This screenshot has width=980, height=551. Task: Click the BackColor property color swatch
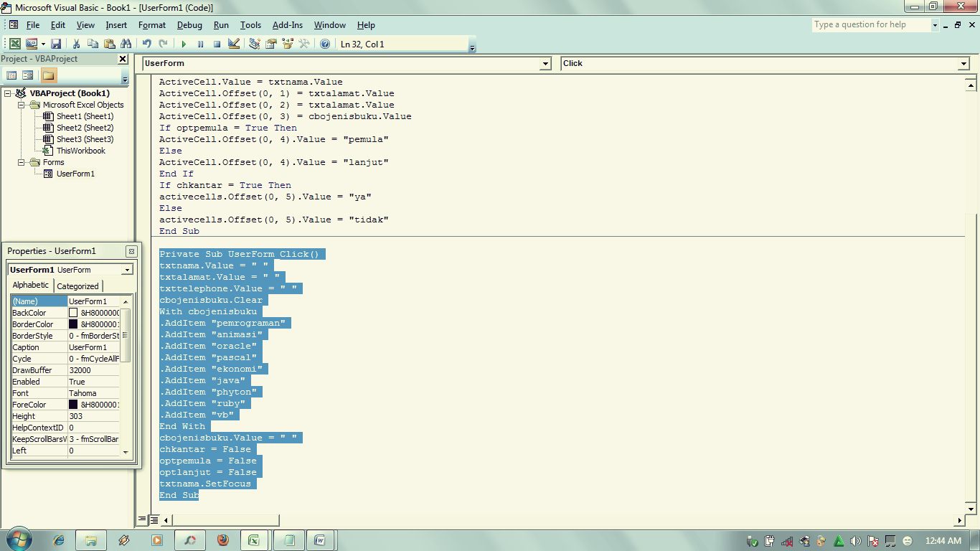coord(73,313)
